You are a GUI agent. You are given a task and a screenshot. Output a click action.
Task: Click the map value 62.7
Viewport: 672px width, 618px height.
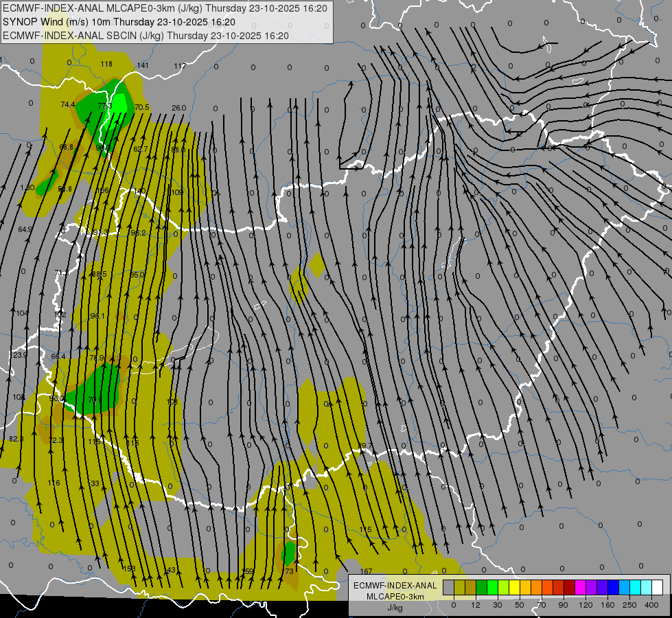pyautogui.click(x=140, y=149)
